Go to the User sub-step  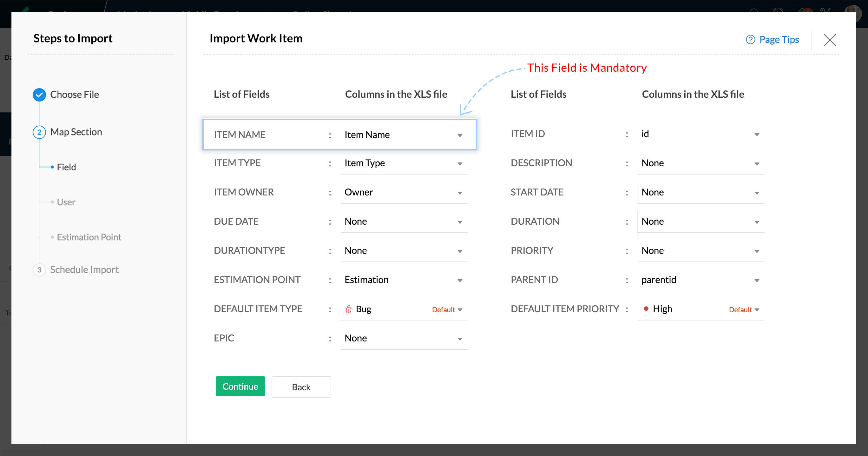click(x=66, y=202)
